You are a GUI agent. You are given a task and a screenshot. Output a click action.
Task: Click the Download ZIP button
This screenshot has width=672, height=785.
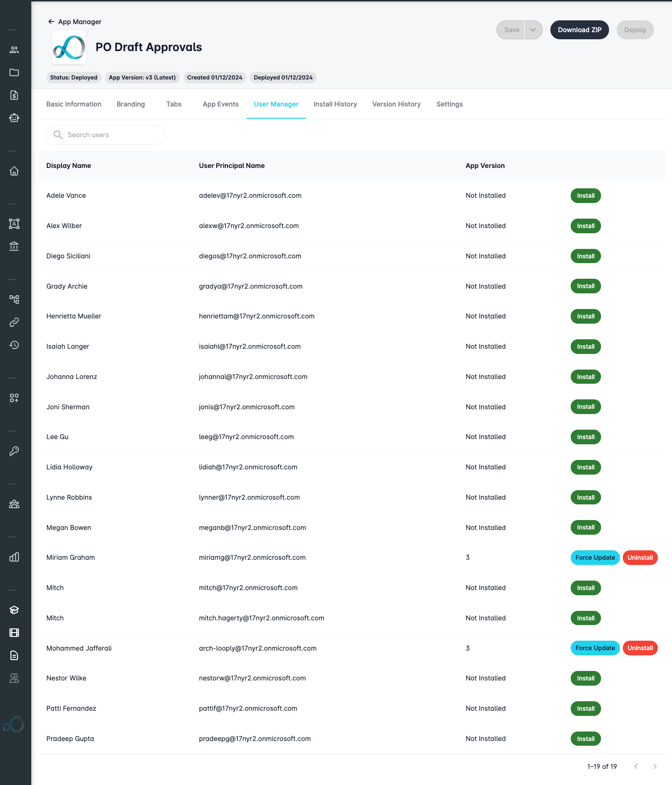pyautogui.click(x=579, y=30)
